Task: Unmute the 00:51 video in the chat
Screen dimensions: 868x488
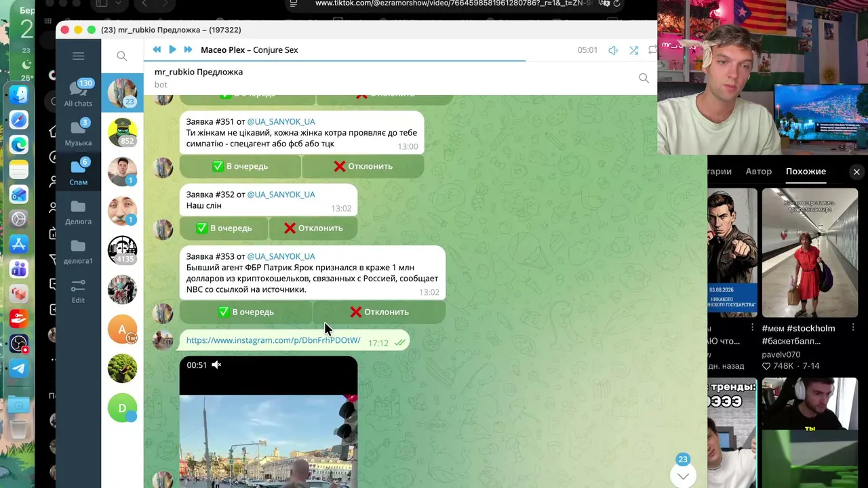Action: tap(216, 365)
